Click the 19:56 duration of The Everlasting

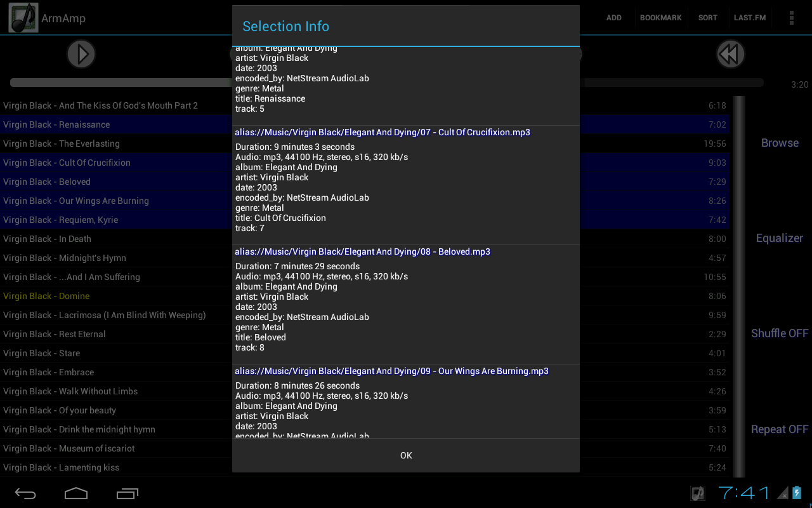point(715,144)
